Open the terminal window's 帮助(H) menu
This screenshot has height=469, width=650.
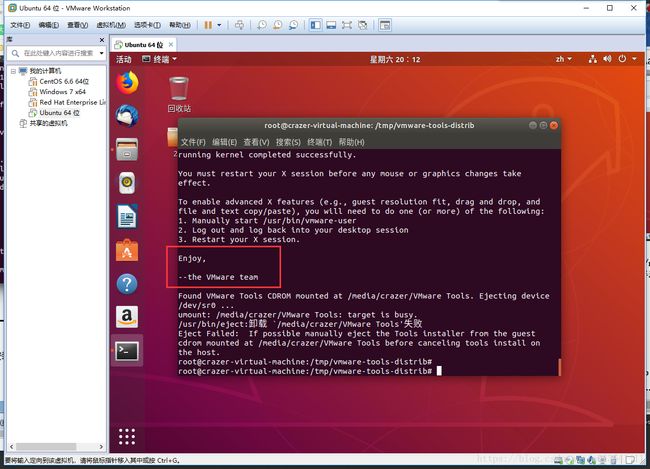tap(352, 142)
